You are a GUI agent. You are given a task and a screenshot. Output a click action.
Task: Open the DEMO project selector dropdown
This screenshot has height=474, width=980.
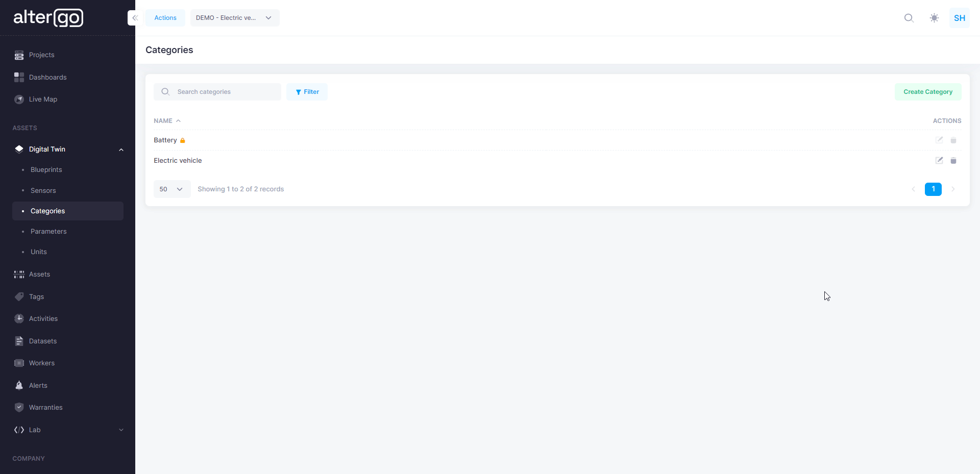click(234, 18)
